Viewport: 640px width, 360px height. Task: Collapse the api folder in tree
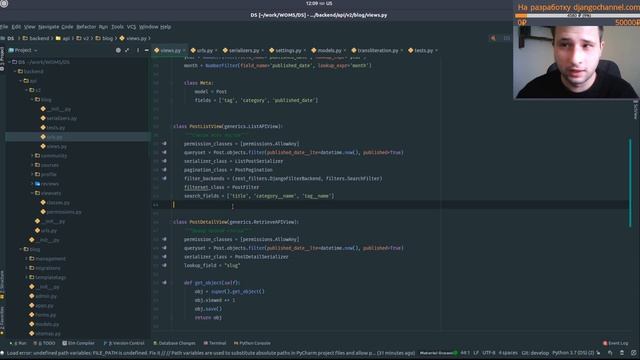coord(21,81)
